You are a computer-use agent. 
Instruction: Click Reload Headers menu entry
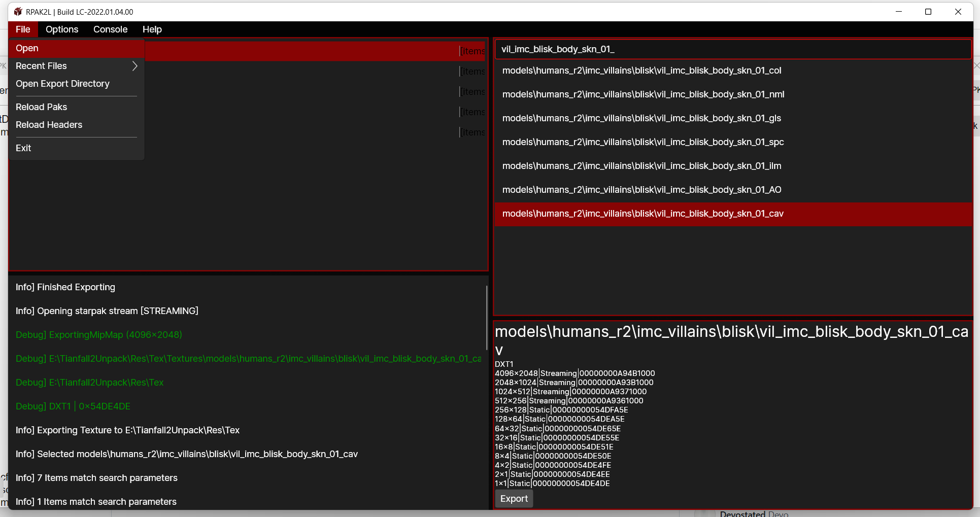[49, 125]
